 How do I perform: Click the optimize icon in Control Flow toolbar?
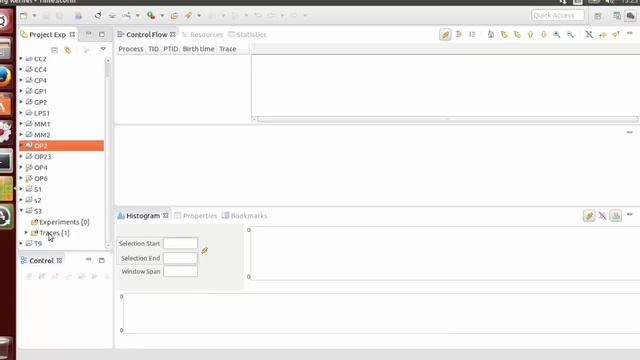[459, 35]
